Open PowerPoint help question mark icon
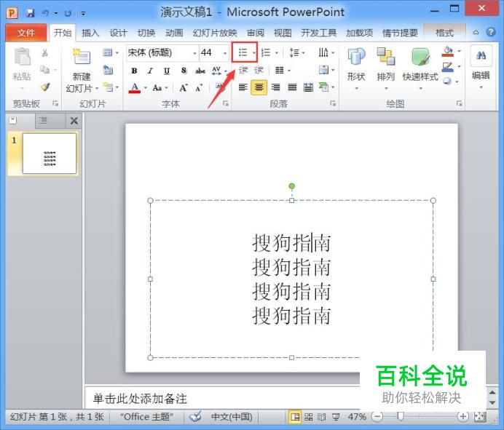The image size is (504, 430). click(x=490, y=32)
